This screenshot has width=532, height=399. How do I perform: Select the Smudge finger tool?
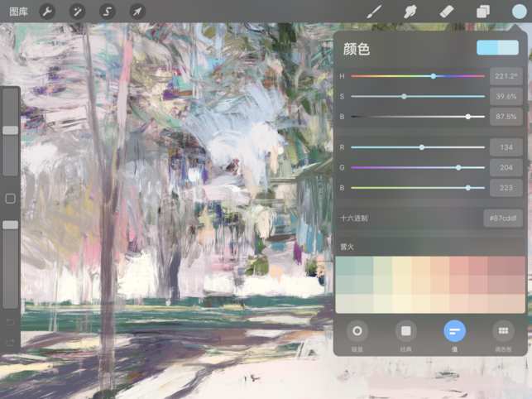pyautogui.click(x=410, y=12)
